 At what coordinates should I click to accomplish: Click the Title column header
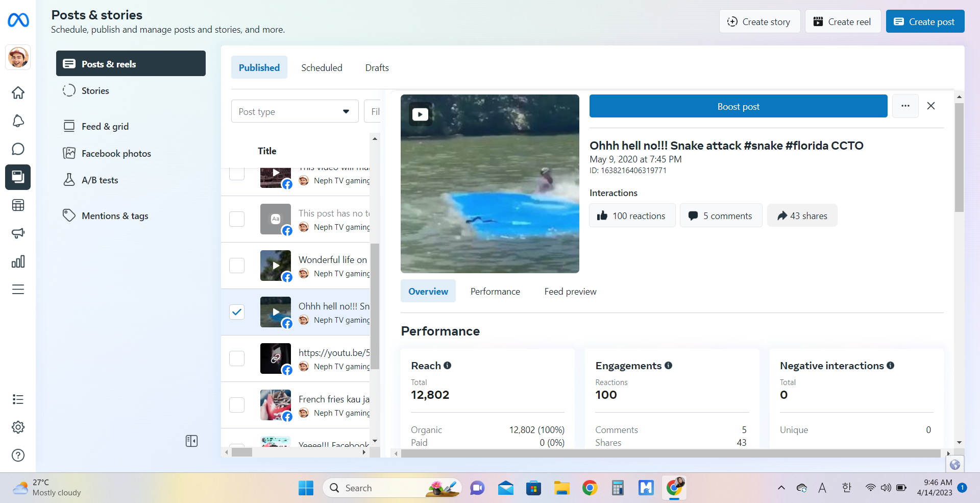tap(267, 151)
